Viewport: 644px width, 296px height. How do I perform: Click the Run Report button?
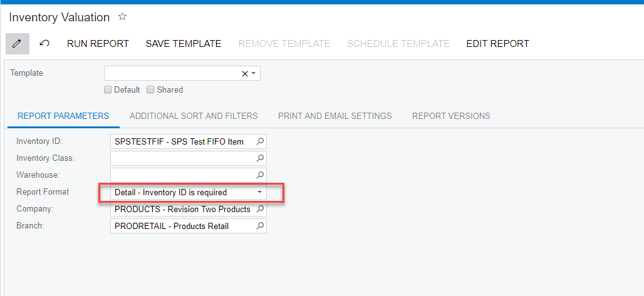coord(98,44)
